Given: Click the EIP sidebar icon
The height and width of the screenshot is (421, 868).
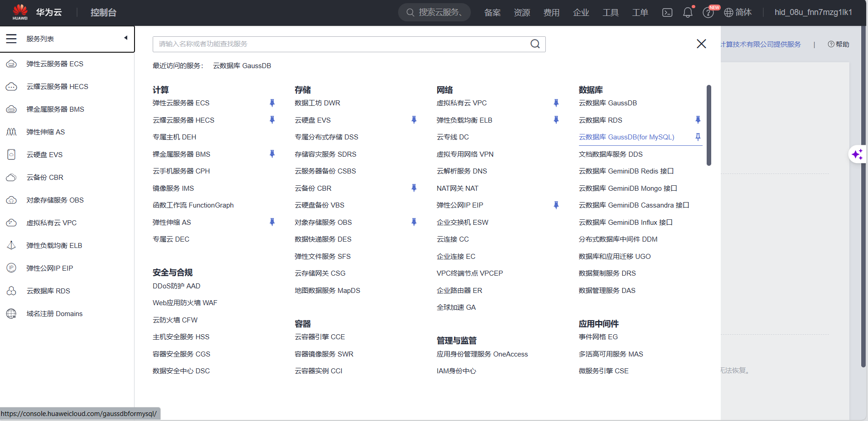Looking at the screenshot, I should 11,268.
